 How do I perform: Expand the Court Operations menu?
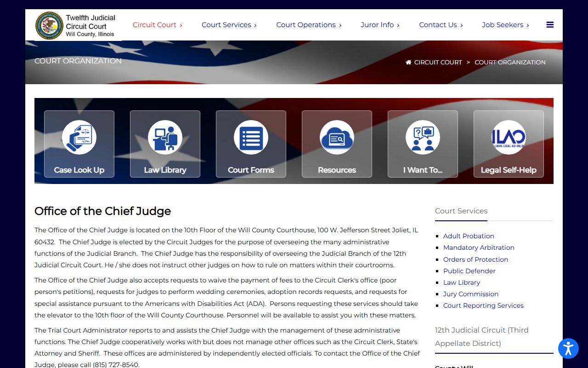click(309, 25)
